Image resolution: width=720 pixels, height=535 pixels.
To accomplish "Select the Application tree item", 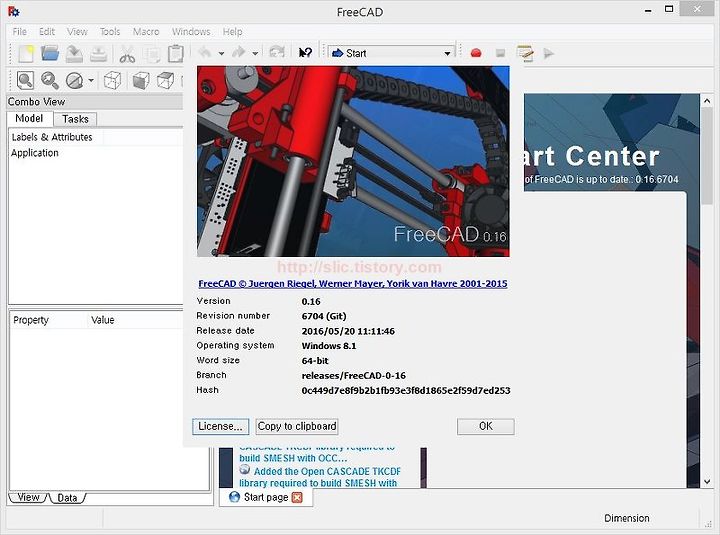I will (35, 153).
